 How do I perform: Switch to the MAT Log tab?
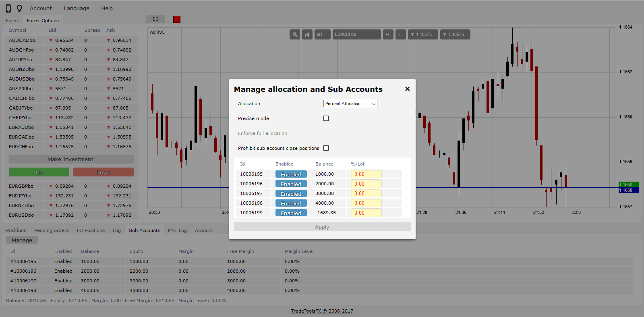(x=177, y=230)
